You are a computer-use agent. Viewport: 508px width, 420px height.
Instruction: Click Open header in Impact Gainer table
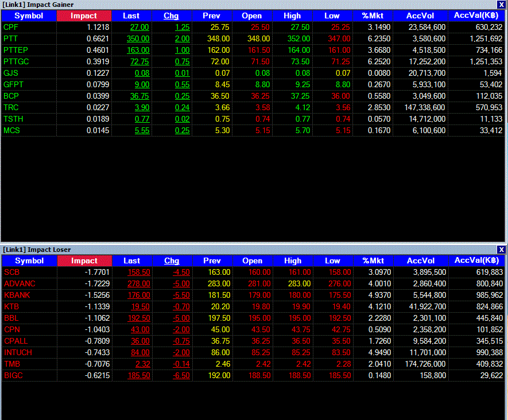(252, 16)
